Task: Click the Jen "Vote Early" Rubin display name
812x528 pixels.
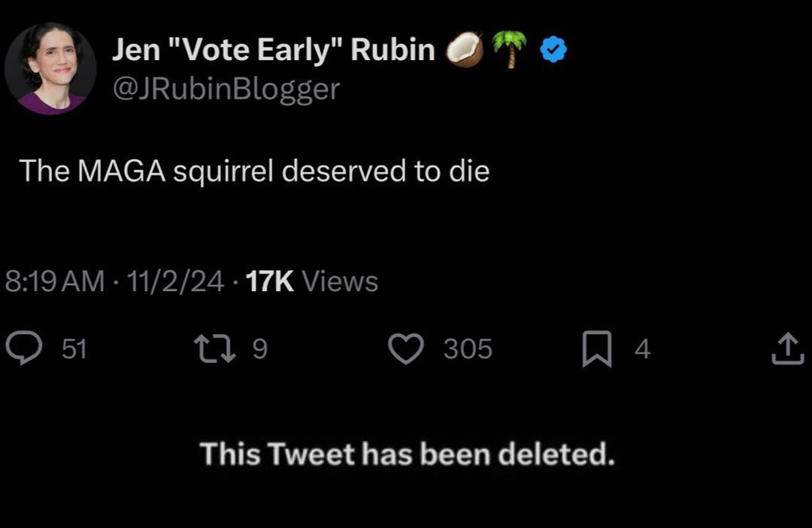Action: pos(274,50)
